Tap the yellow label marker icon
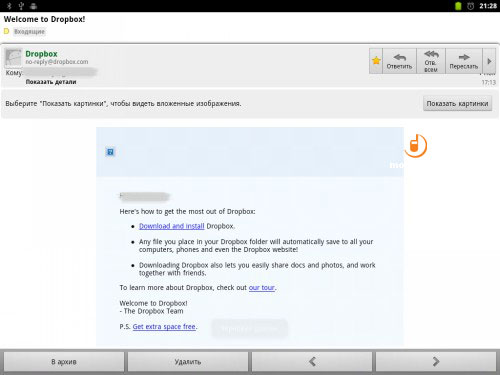Viewport: 500px width, 375px height. [x=6, y=31]
